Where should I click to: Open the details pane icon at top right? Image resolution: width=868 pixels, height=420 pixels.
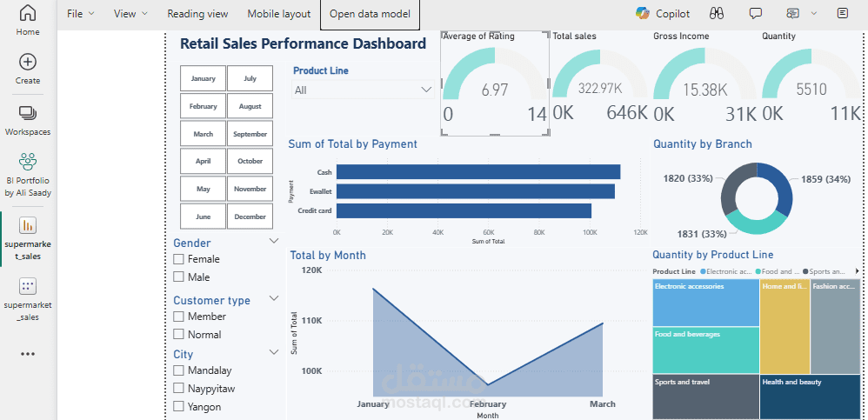[843, 13]
